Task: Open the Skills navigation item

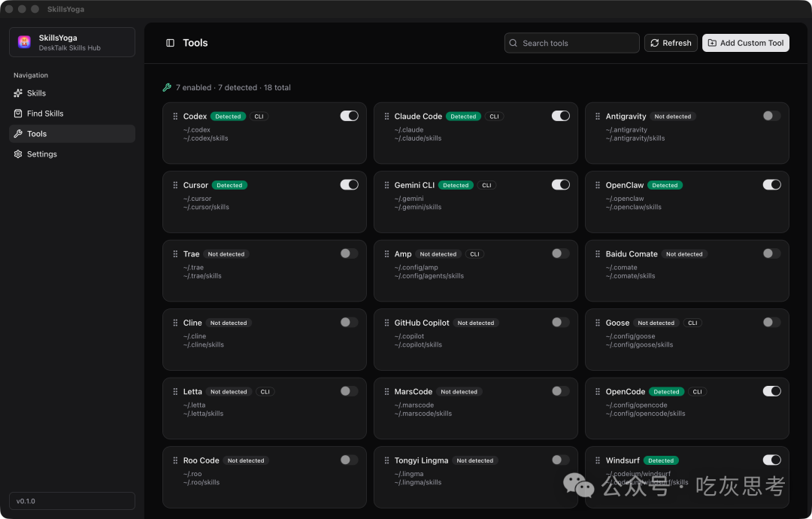Action: pyautogui.click(x=72, y=93)
